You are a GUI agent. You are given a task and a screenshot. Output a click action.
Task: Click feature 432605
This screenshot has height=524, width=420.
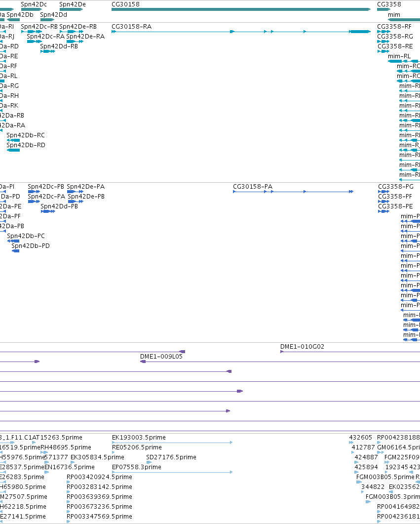click(361, 438)
